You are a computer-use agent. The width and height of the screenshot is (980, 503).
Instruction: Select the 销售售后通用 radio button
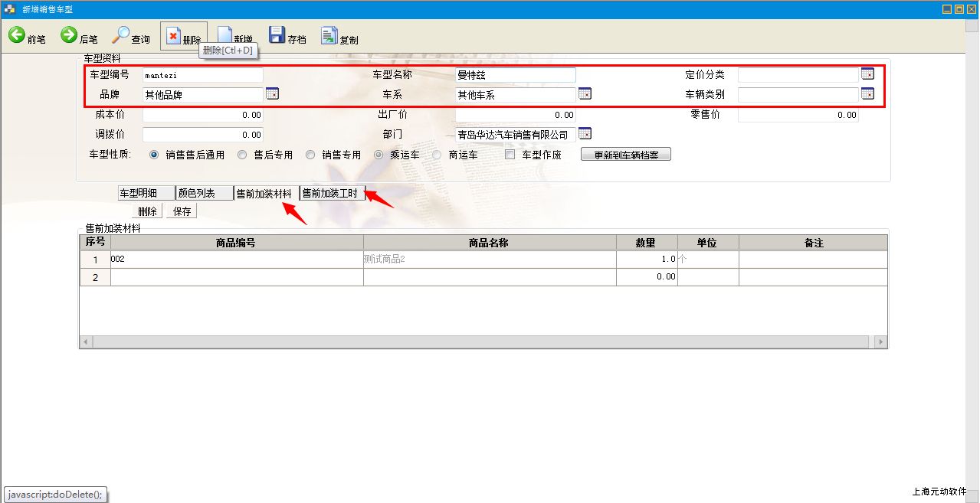154,155
